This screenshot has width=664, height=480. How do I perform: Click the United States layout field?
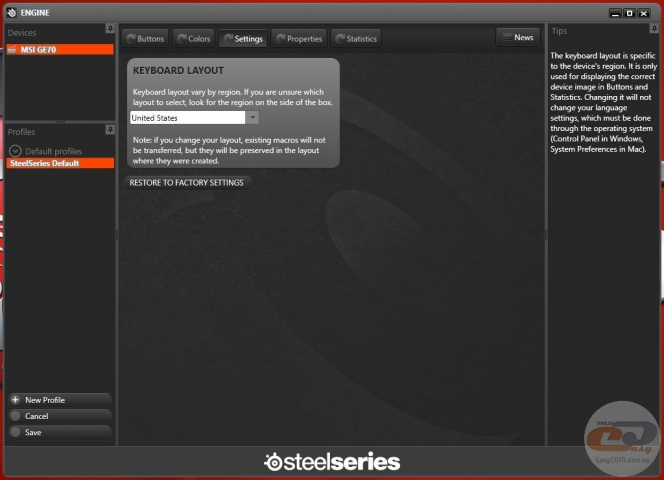point(188,117)
